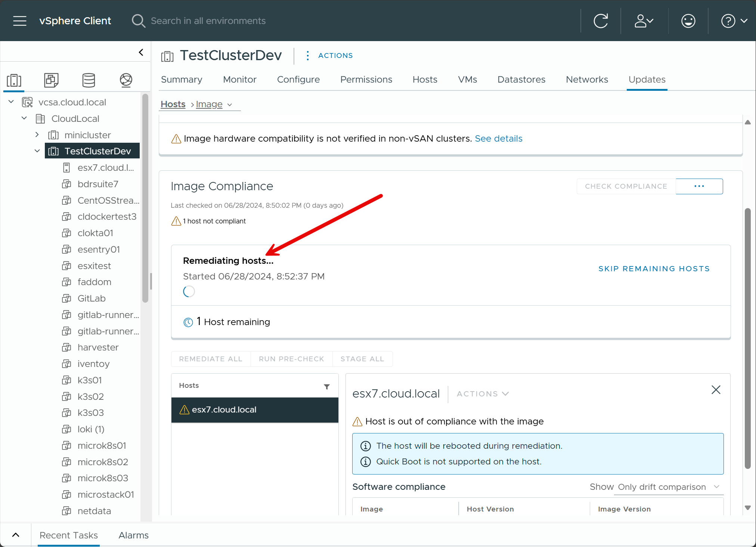The height and width of the screenshot is (547, 756).
Task: Click the main content vertical scrollbar
Action: 747,336
